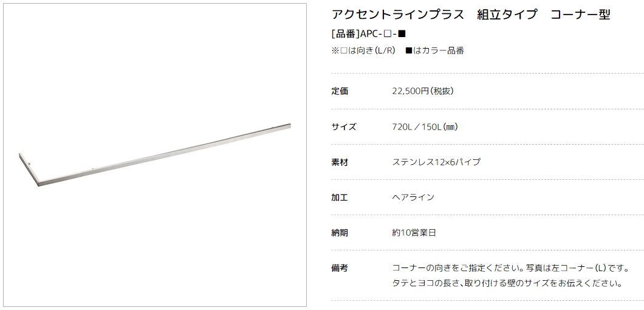Screen dimensions: 644x310
Task: Click the remark about wall size
Action: point(506,284)
